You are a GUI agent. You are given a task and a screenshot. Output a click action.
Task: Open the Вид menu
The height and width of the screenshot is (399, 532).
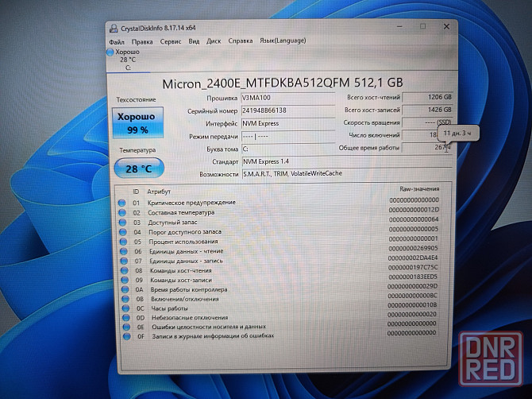(x=194, y=41)
